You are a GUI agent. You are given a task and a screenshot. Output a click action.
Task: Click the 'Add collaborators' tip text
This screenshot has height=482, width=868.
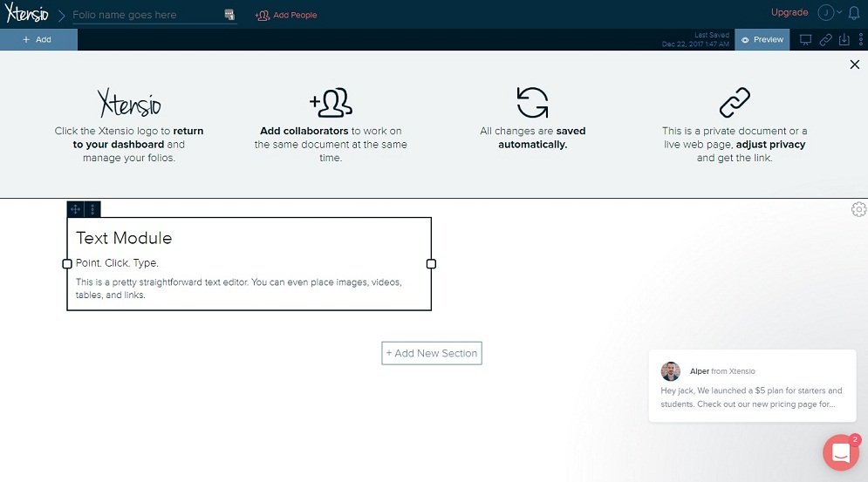(x=304, y=131)
